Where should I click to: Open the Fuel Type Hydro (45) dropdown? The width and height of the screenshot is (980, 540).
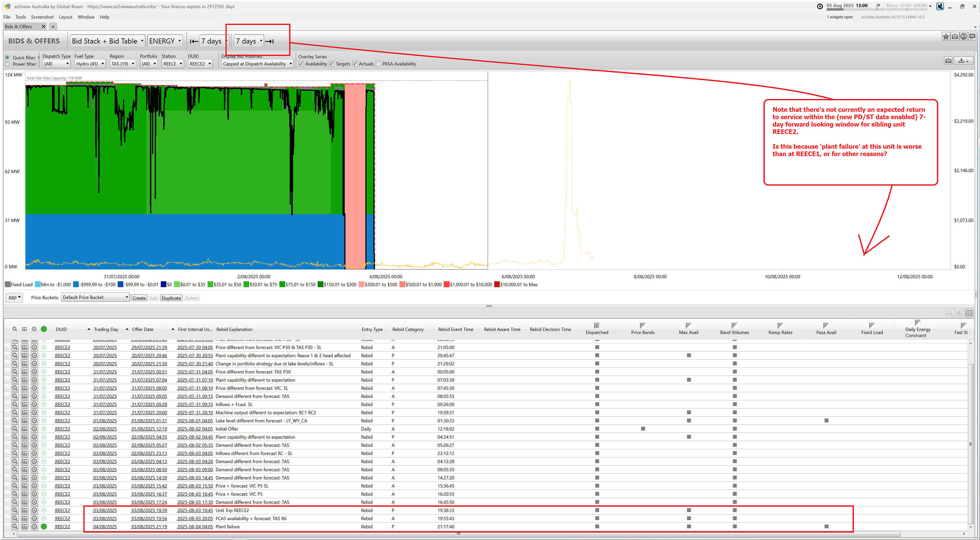tap(90, 64)
